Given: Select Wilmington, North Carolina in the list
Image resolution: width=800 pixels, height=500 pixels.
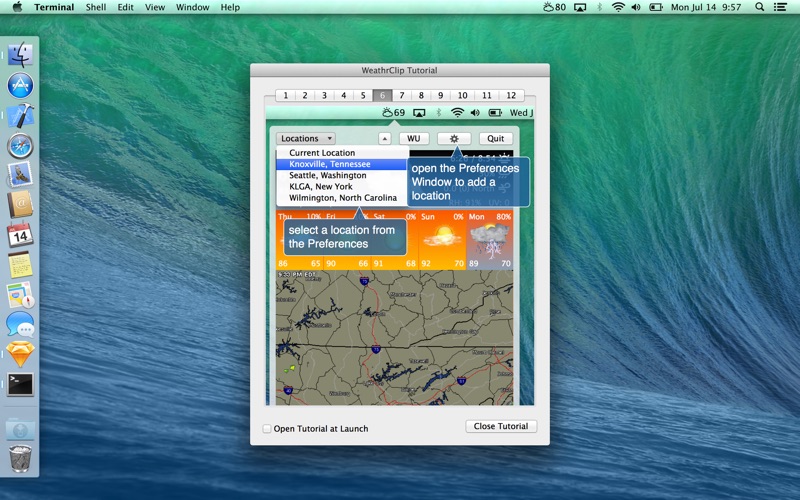Looking at the screenshot, I should tap(342, 197).
